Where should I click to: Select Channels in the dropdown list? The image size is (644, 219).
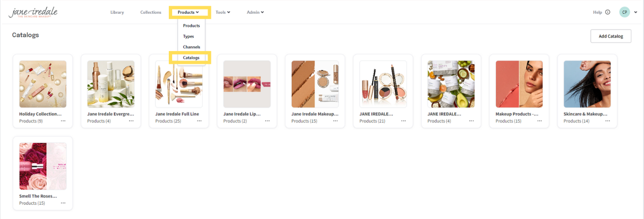[x=191, y=47]
